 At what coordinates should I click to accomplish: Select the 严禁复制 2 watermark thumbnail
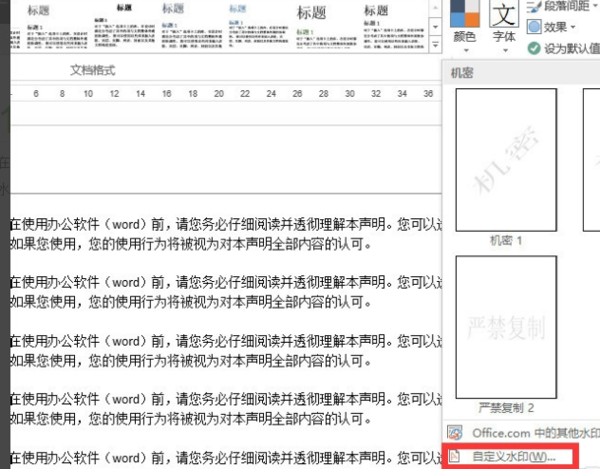coord(506,327)
